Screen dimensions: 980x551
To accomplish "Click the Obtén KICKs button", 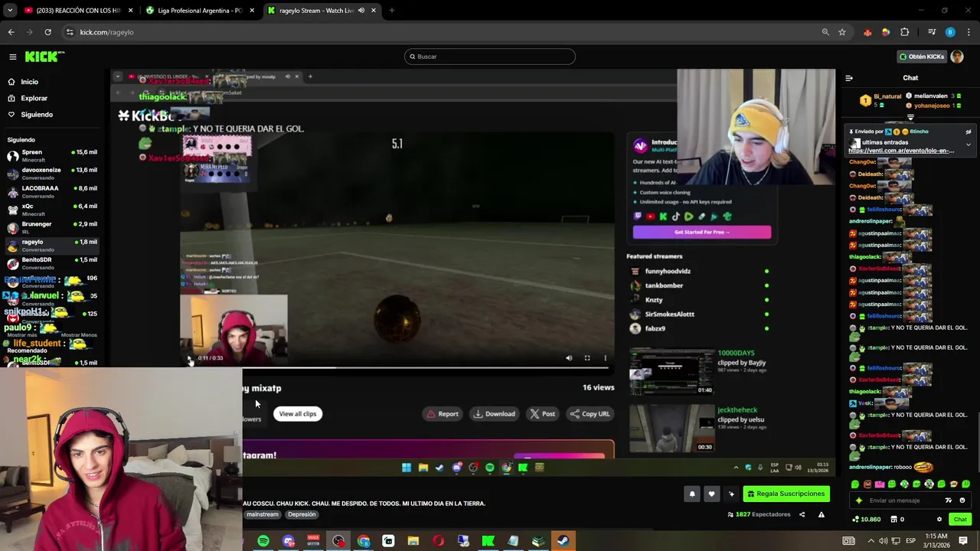I will pos(921,57).
